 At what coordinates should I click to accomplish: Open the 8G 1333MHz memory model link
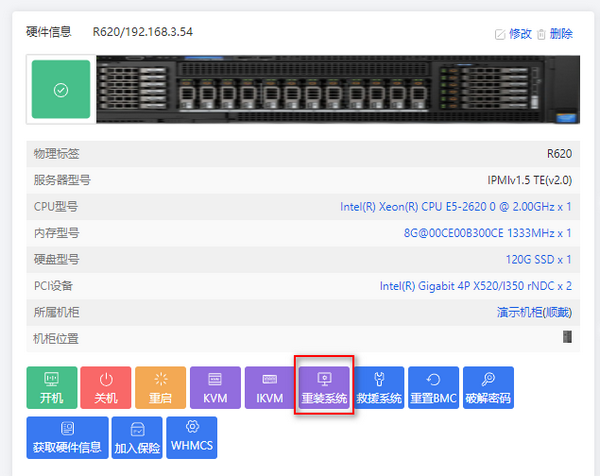click(x=488, y=233)
